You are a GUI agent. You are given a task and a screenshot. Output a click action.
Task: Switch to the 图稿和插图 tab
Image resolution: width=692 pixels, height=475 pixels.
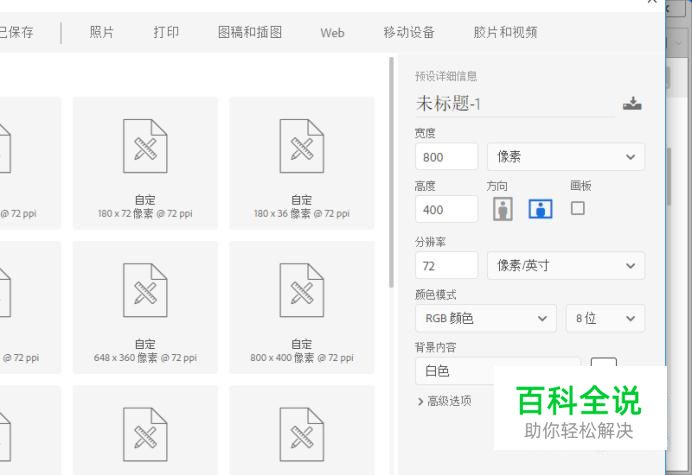click(250, 32)
